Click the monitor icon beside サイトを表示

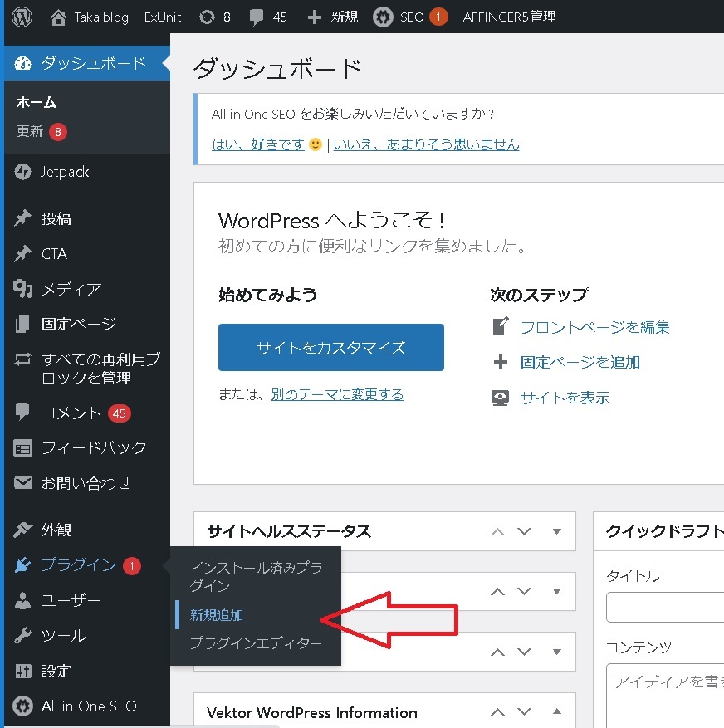click(x=500, y=398)
